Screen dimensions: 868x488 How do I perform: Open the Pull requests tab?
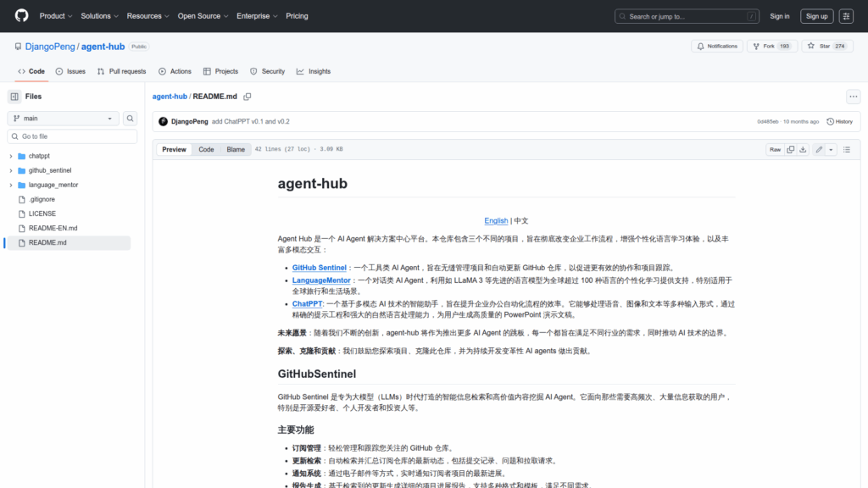click(x=121, y=72)
